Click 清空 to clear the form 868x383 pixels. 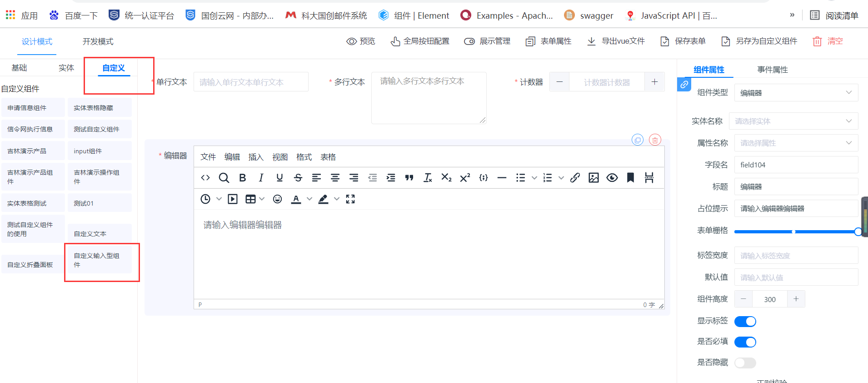(828, 41)
